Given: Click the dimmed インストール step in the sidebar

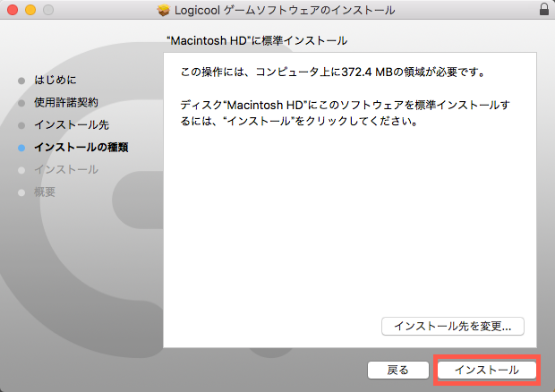Looking at the screenshot, I should coord(66,170).
